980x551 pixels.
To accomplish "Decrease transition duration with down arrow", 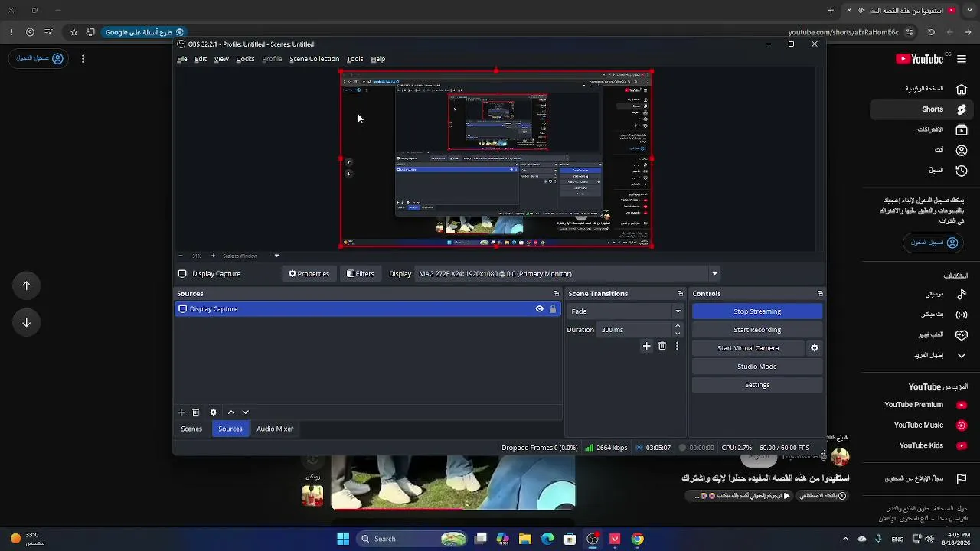I will pyautogui.click(x=678, y=334).
